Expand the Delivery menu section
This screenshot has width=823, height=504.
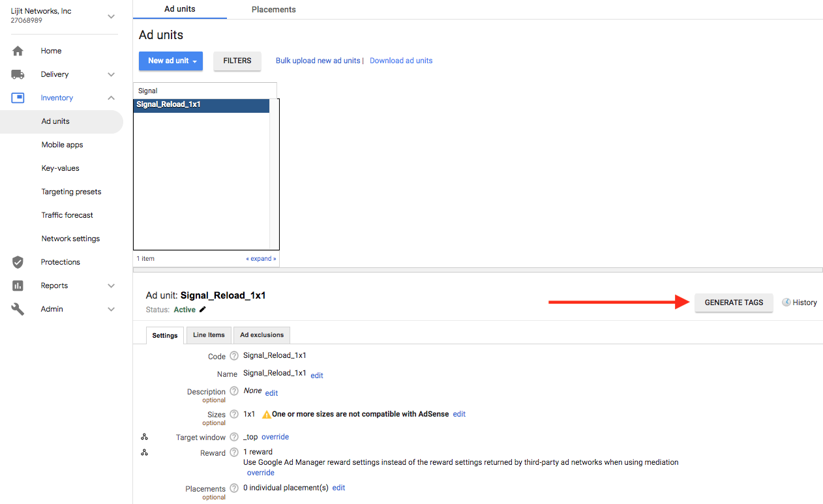pyautogui.click(x=111, y=74)
